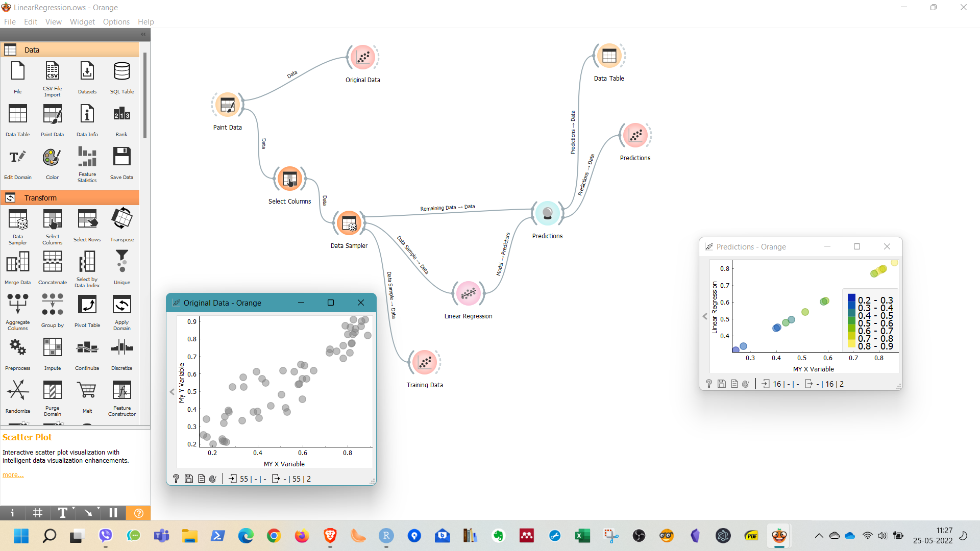Screen dimensions: 980x551
Task: Click the Pivot Table widget
Action: [x=87, y=311]
